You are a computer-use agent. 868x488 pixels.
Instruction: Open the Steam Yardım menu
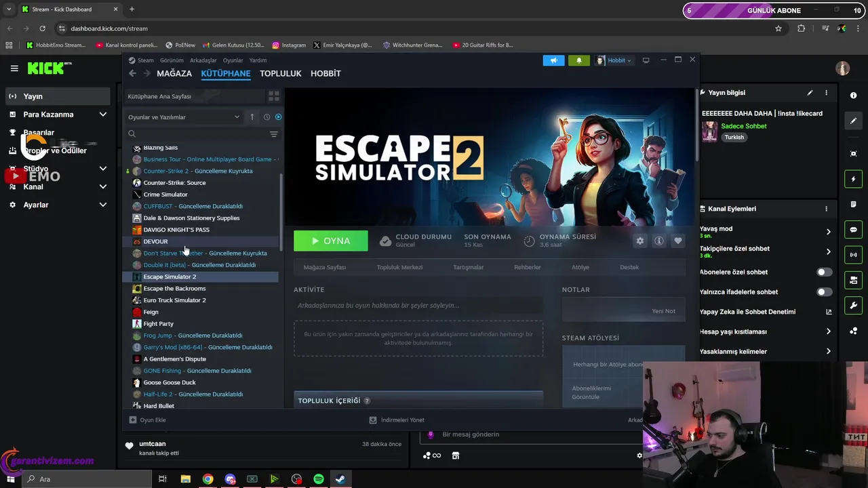point(258,60)
